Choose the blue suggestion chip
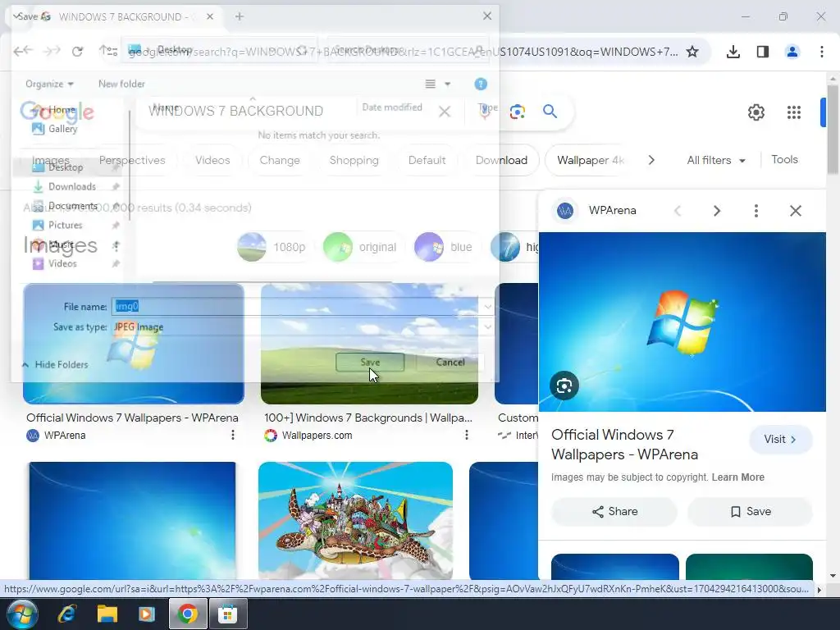Viewport: 840px width, 630px height. point(445,247)
